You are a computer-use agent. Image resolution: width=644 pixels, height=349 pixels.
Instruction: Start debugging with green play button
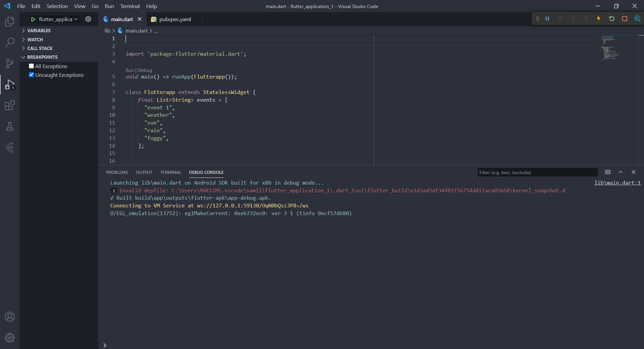(33, 19)
